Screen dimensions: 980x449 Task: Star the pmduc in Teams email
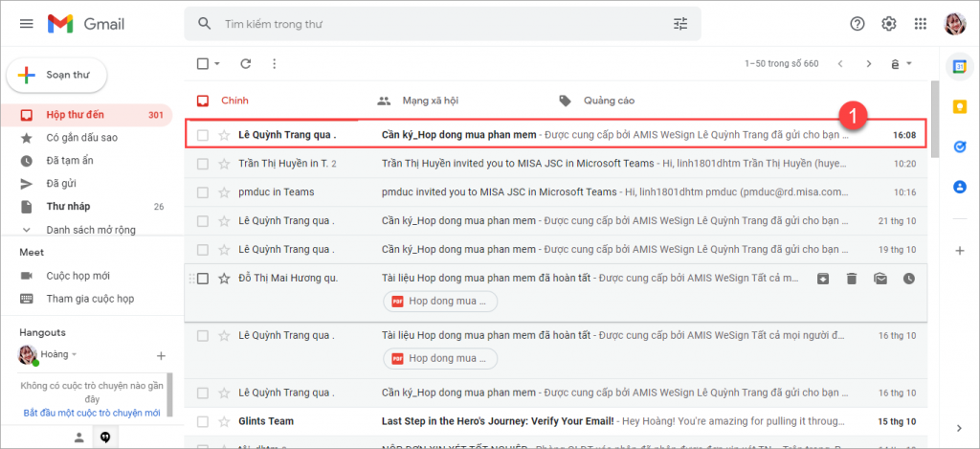pos(224,192)
